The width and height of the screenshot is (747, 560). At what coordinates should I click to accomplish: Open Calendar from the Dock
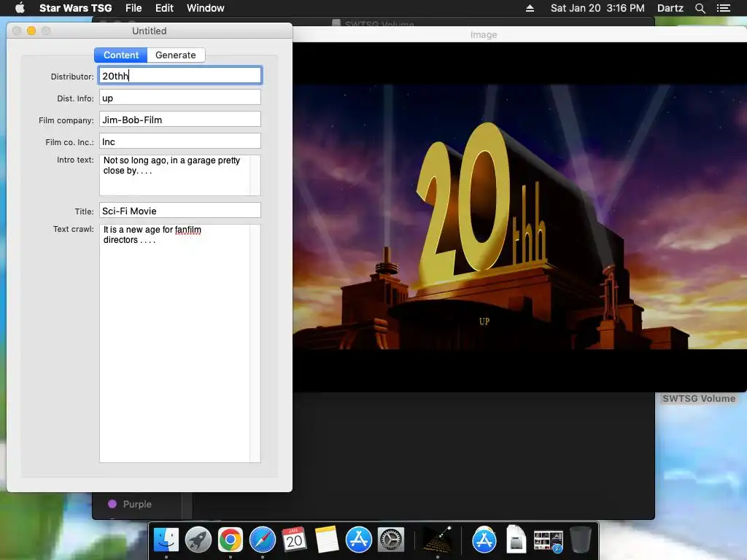click(295, 540)
